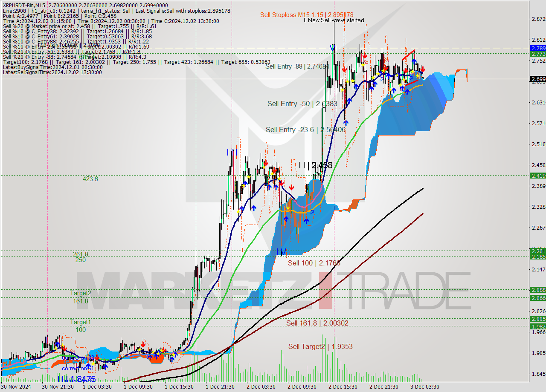The width and height of the screenshot is (546, 392).
Task: Click the '2 Dec 15:30' time axis label
Action: tap(343, 387)
